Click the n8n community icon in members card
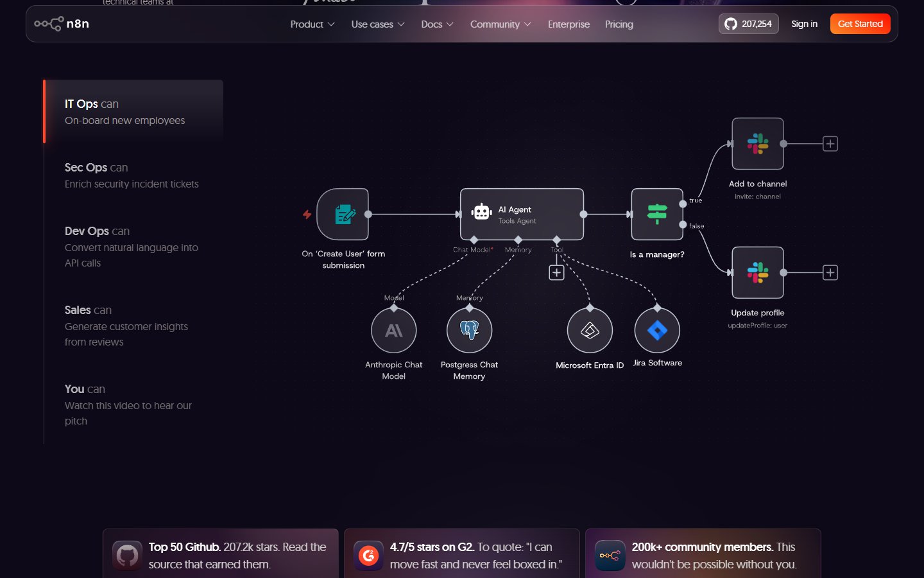Viewport: 924px width, 578px height. [x=610, y=556]
